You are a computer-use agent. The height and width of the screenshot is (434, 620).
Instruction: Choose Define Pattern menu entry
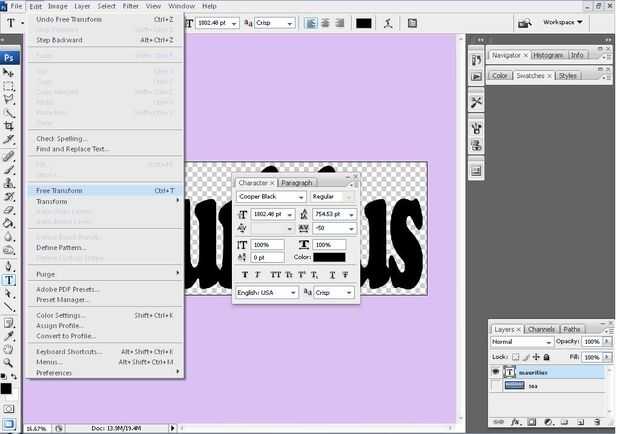click(105, 248)
